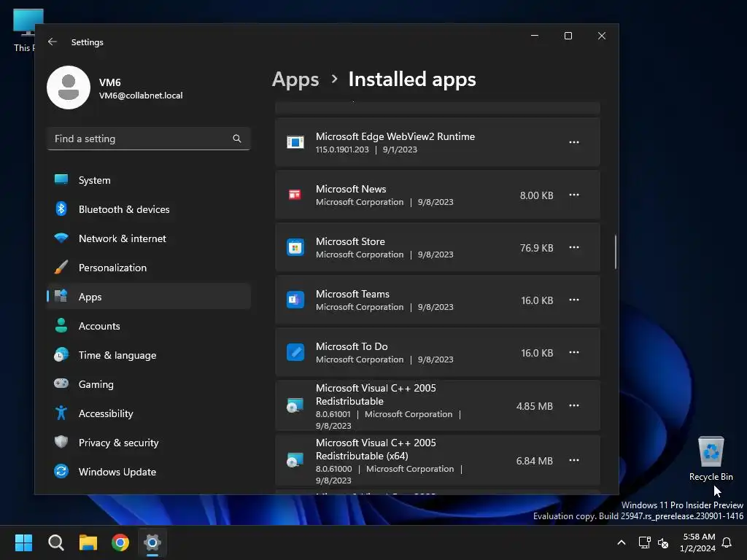
Task: Click the Bluetooth icon in sidebar
Action: pyautogui.click(x=61, y=209)
